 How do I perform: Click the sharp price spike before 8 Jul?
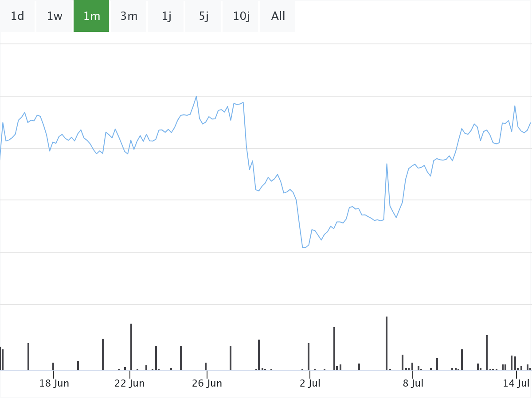[x=387, y=164]
